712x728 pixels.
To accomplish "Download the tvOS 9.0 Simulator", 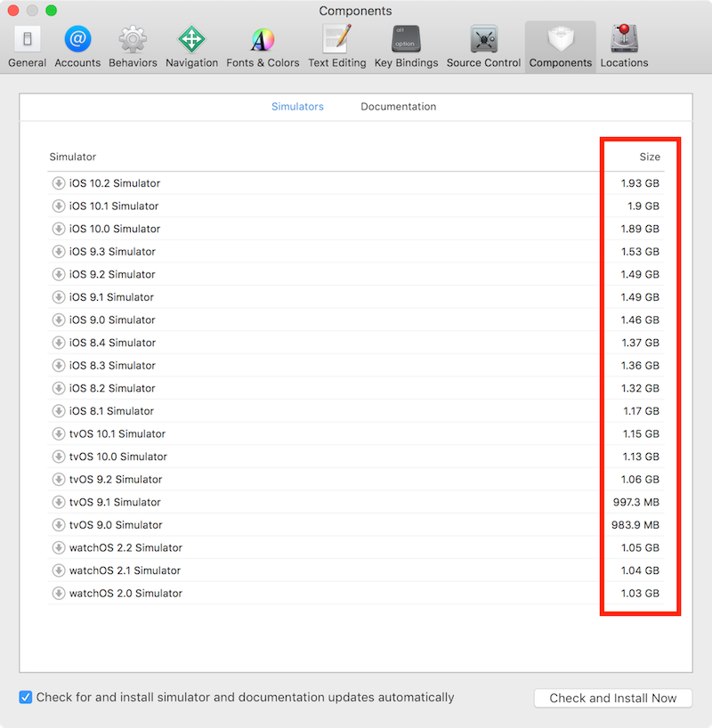I will pos(59,524).
